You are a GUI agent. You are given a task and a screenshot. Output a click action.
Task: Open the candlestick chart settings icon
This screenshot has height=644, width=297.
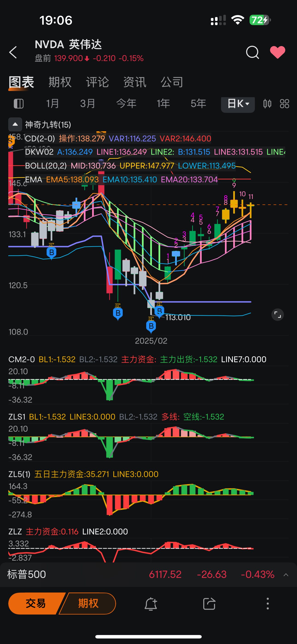point(267,103)
